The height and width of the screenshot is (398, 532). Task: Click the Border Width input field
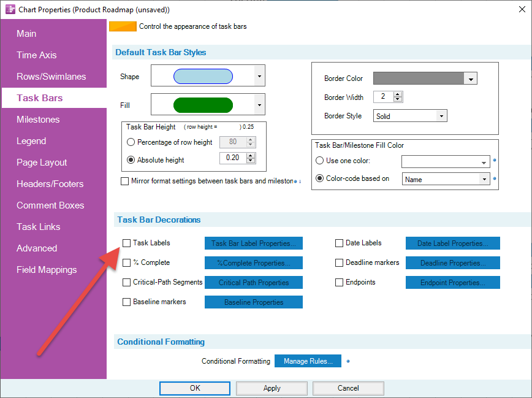pyautogui.click(x=384, y=97)
